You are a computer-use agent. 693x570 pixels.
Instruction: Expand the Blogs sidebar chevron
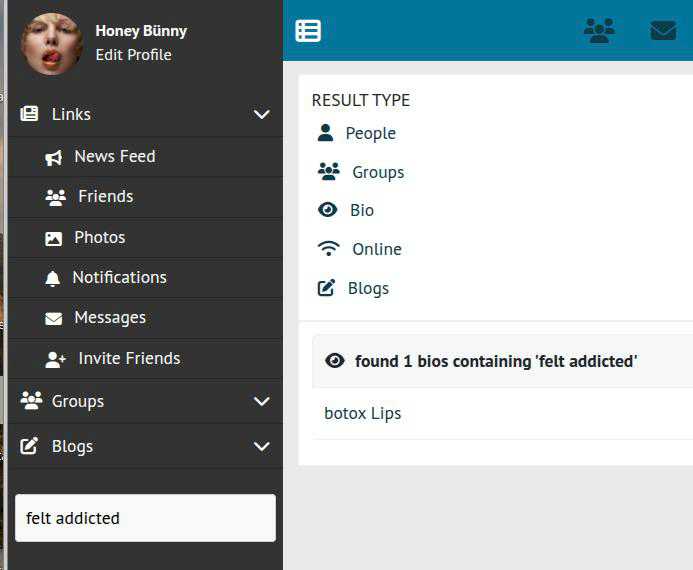[262, 447]
